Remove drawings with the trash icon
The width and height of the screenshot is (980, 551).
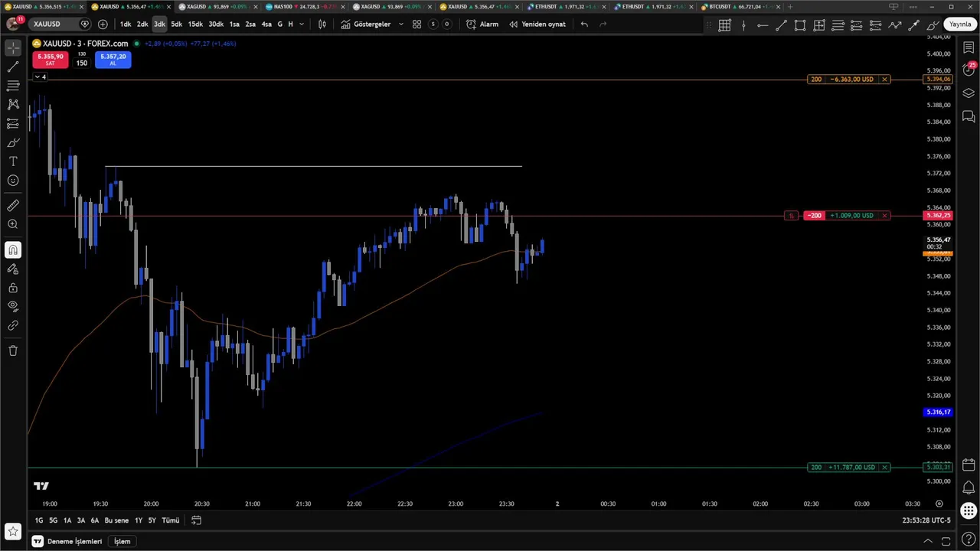[x=13, y=350]
